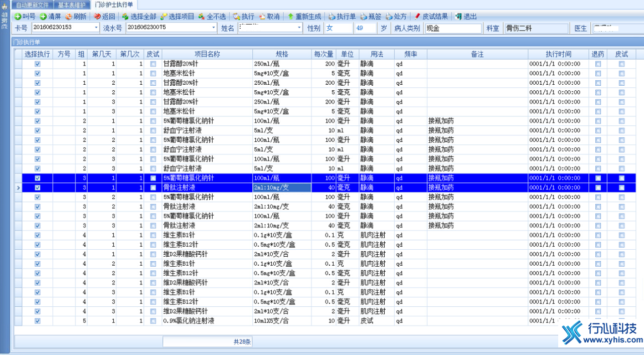Click the 性别 field showing 女
Screen dimensions: 644x355
click(x=339, y=28)
